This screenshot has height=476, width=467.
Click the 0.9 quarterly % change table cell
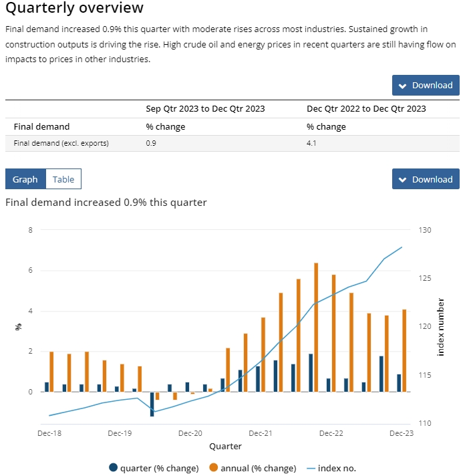152,143
